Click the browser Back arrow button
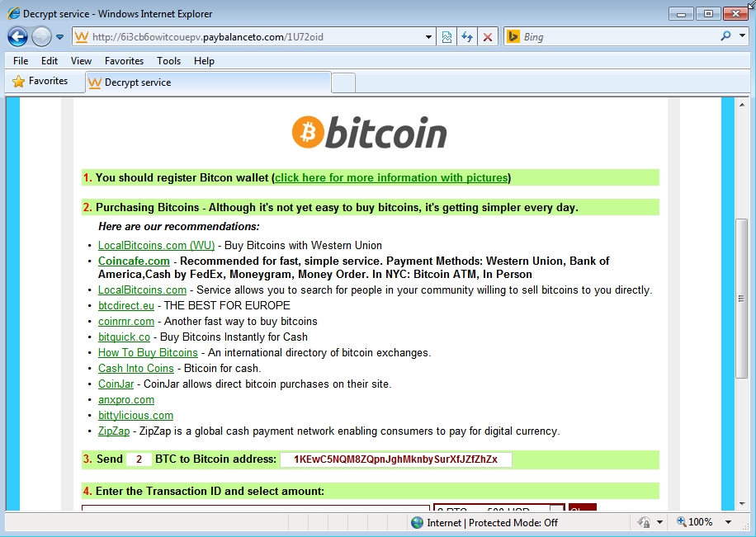The height and width of the screenshot is (537, 756). [x=18, y=37]
